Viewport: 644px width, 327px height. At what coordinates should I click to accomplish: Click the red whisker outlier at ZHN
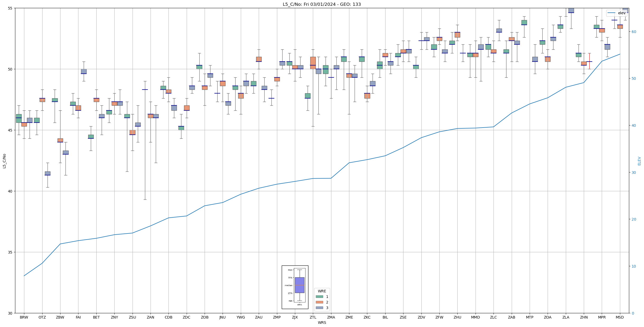point(589,61)
